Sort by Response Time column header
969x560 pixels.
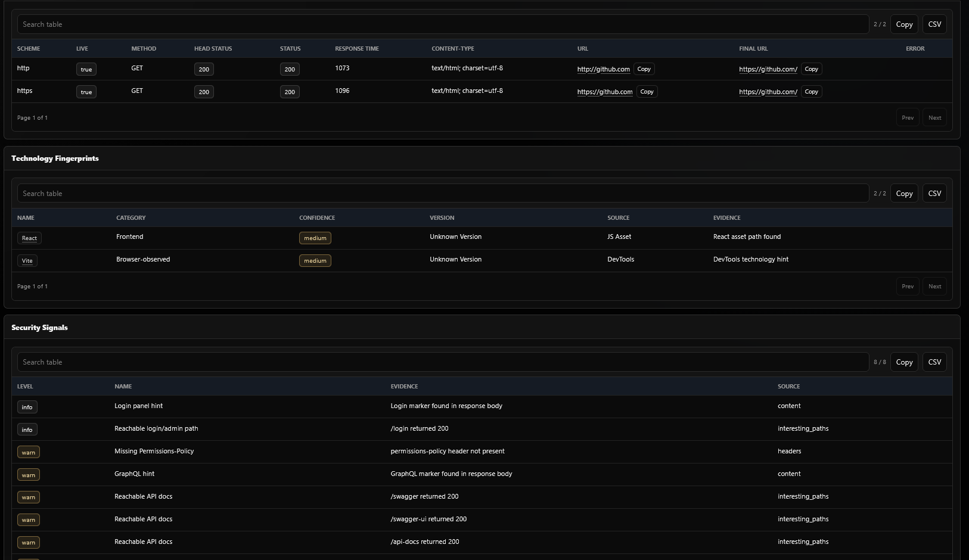click(356, 49)
